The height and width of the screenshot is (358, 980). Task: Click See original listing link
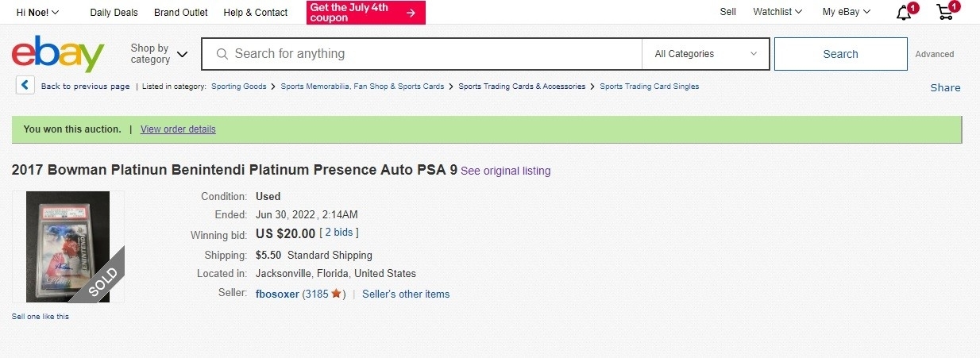coord(505,171)
